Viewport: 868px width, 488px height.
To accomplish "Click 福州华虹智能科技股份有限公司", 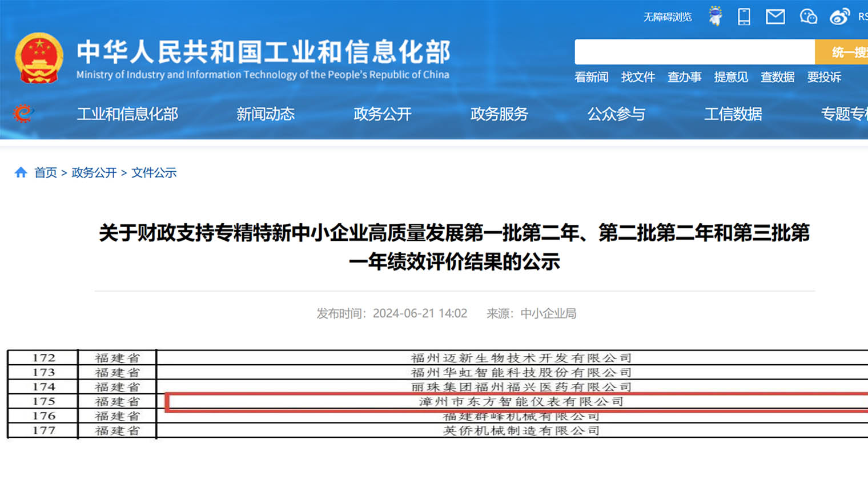I will [521, 372].
